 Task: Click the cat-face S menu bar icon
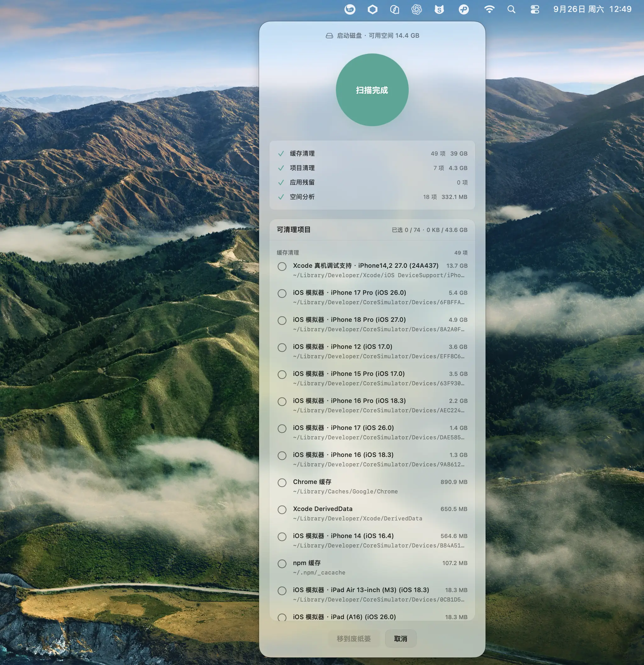click(439, 9)
